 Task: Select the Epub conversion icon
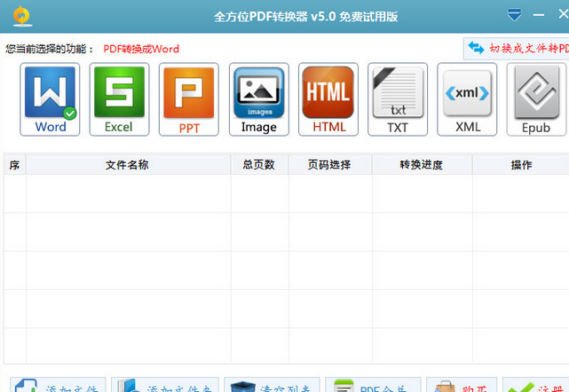click(536, 99)
